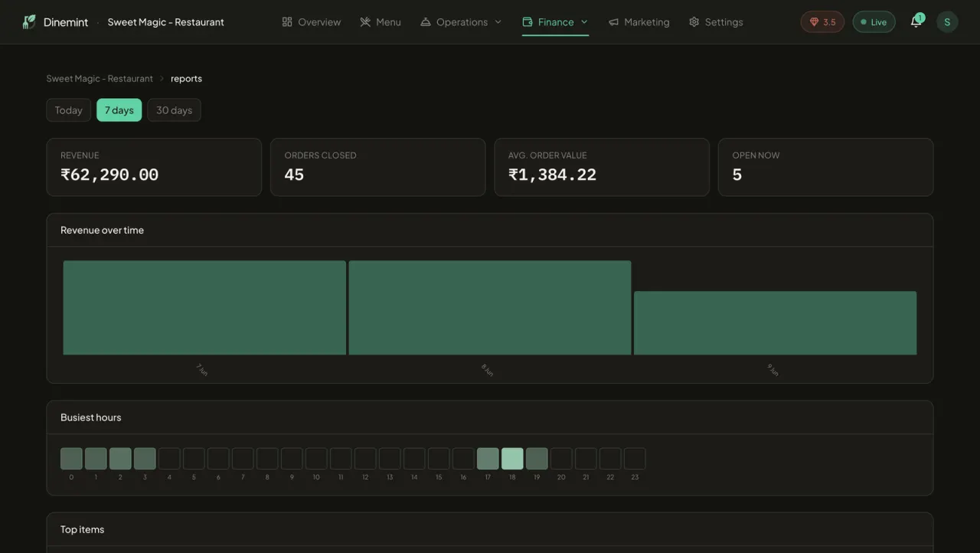Click the Revenue over time heading
This screenshot has width=980, height=553.
coord(102,230)
